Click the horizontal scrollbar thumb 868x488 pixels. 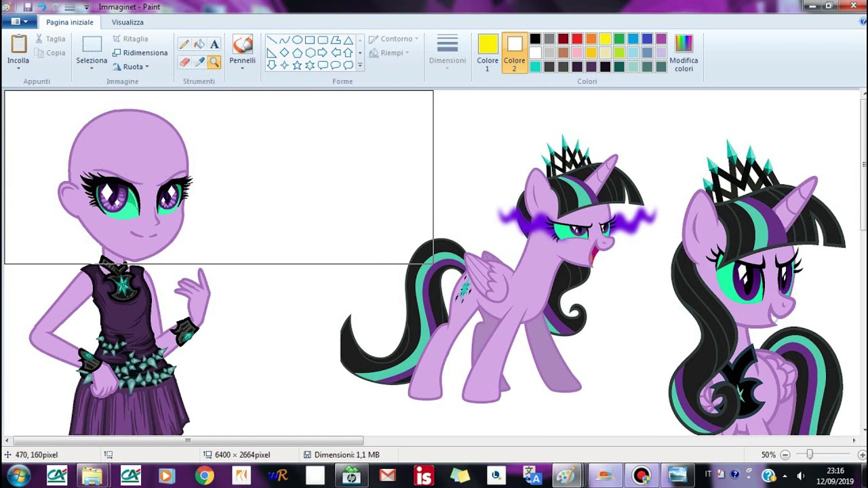pyautogui.click(x=188, y=441)
